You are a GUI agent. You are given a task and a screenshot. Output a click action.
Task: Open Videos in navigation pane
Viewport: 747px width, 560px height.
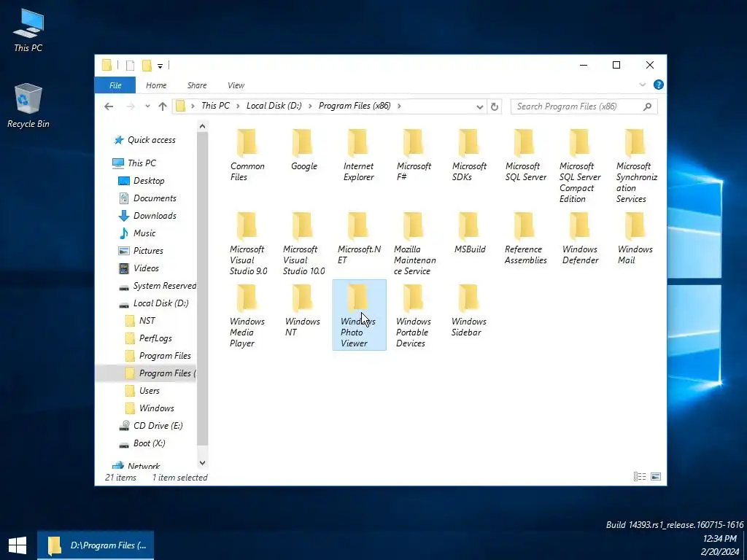[x=139, y=268]
